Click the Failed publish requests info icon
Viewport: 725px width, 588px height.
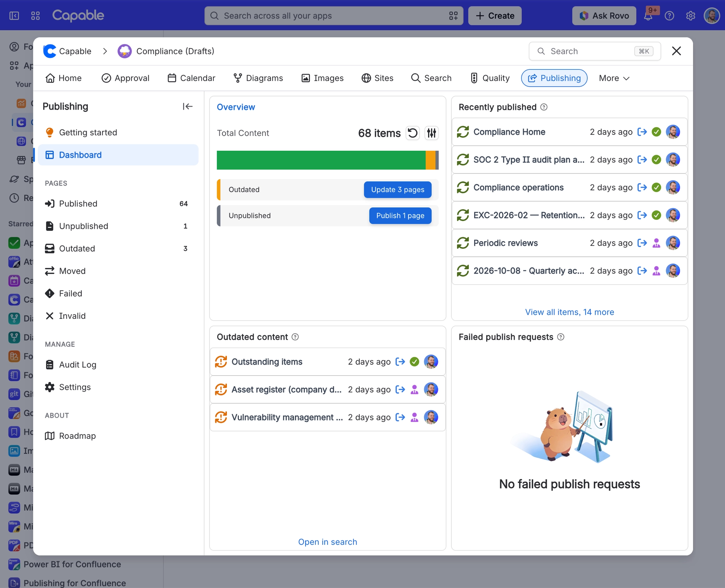pyautogui.click(x=560, y=337)
